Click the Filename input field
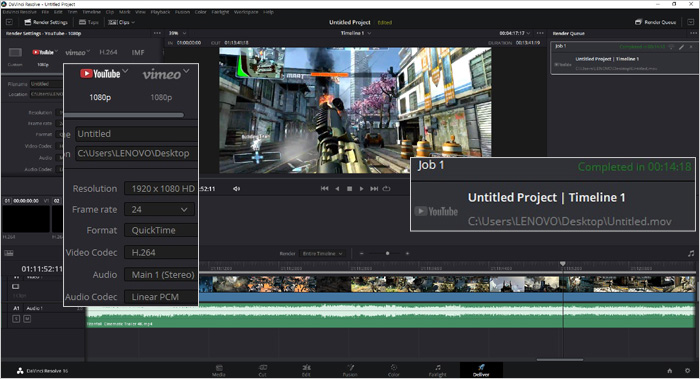This screenshot has width=700, height=379. (x=46, y=84)
